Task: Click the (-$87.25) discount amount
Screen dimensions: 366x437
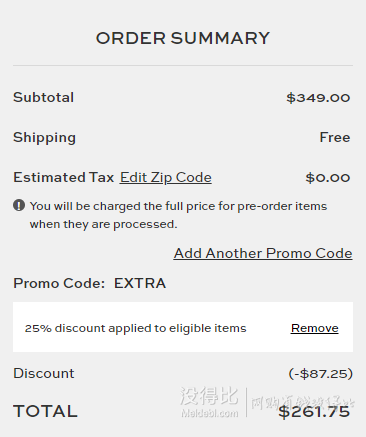Action: 321,374
